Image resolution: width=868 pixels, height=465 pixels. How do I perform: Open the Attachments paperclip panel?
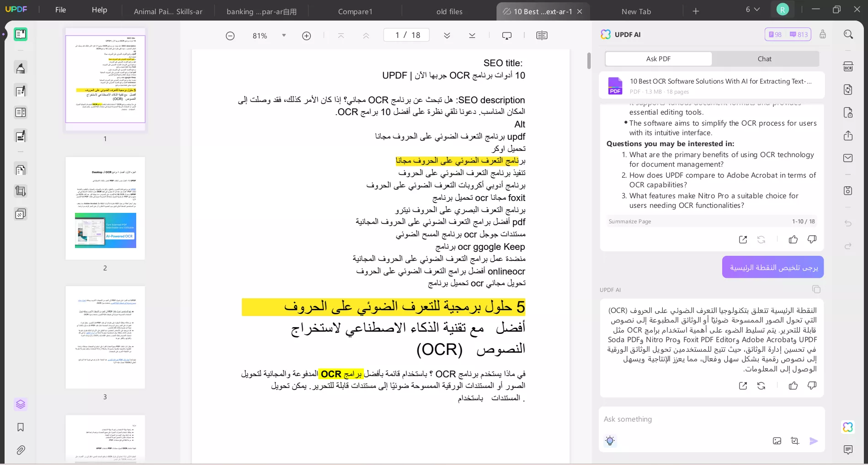point(21,450)
